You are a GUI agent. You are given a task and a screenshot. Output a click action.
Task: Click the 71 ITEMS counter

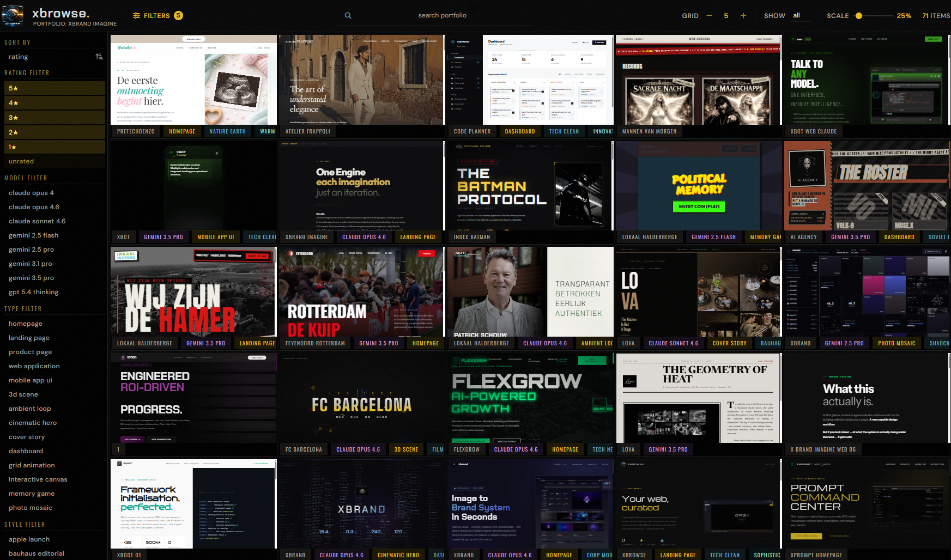(x=936, y=16)
